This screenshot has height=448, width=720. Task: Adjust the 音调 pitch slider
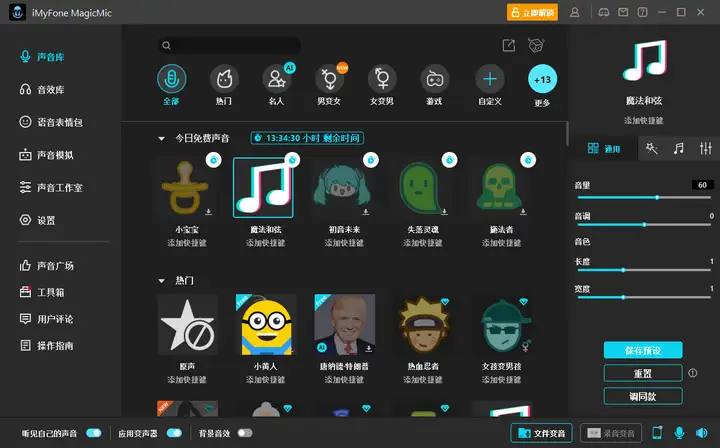tap(644, 224)
